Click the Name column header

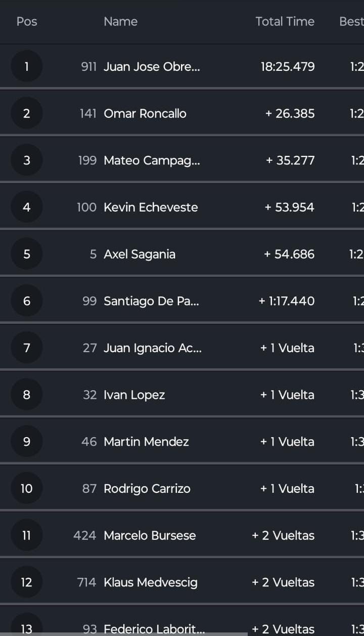coord(120,21)
